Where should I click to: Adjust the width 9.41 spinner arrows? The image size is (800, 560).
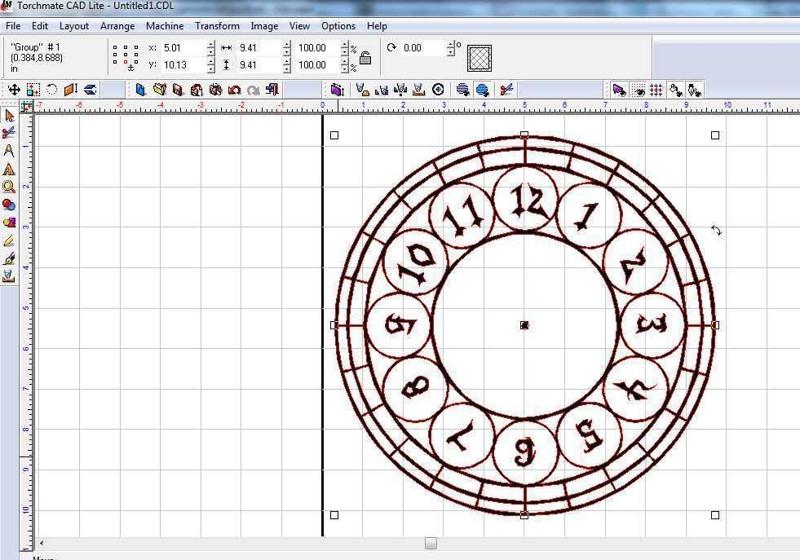tap(286, 48)
